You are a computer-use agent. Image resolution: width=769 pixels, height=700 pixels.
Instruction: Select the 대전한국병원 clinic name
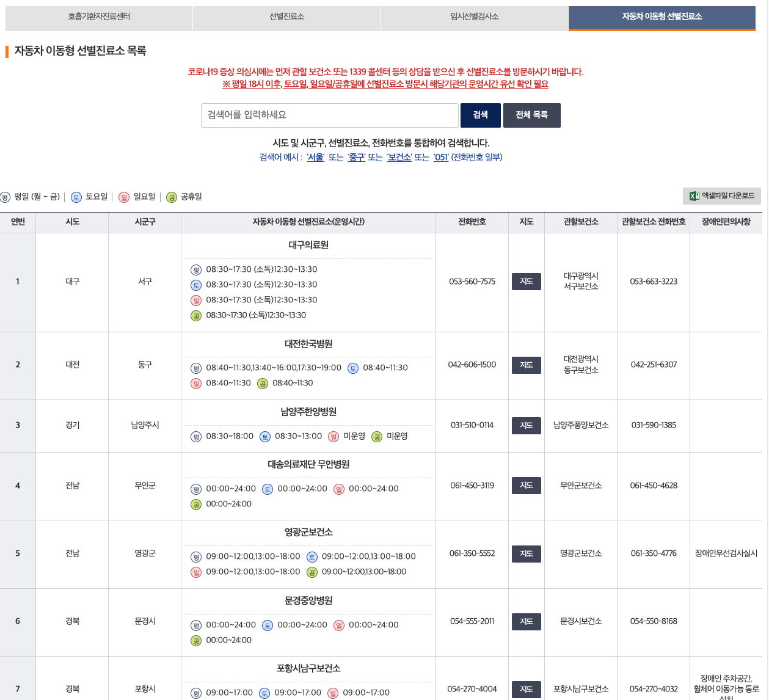308,344
